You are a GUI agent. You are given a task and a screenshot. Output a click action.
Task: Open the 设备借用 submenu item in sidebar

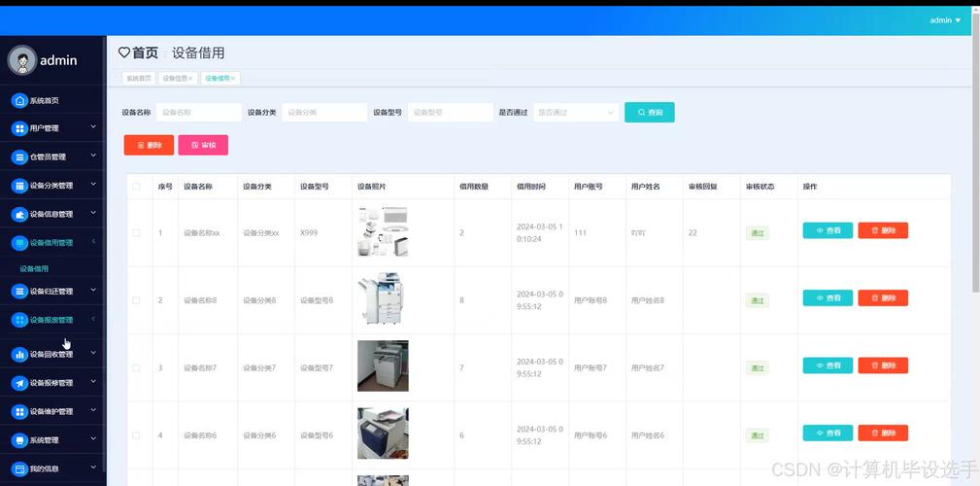point(34,269)
